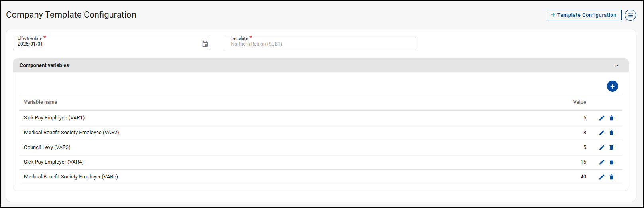Collapse the Component variables section

coord(616,65)
